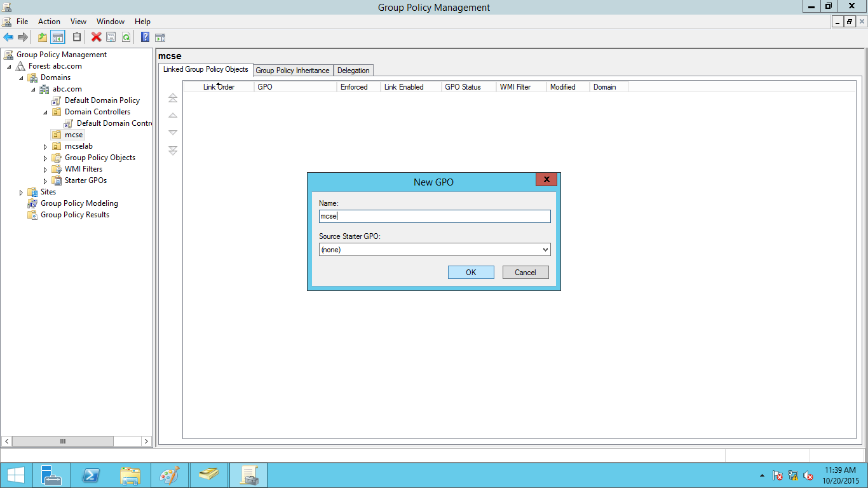Toggle the Show/Hide Console Tree toolbar icon

pos(58,37)
